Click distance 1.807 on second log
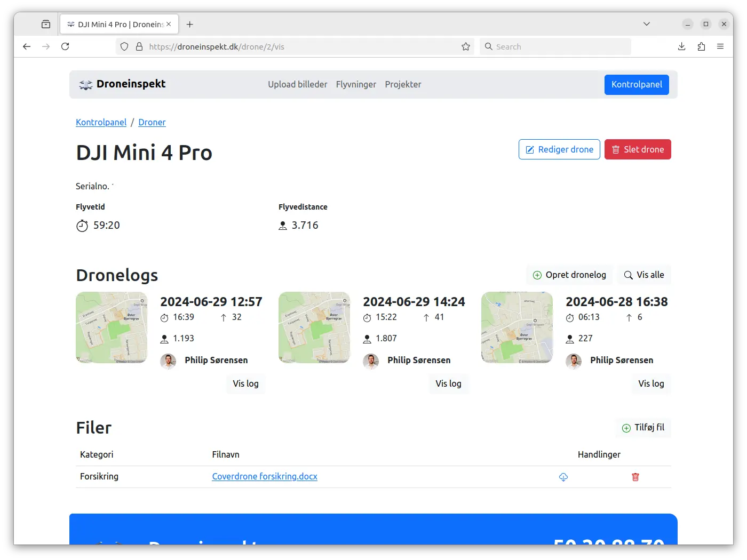 (x=386, y=338)
